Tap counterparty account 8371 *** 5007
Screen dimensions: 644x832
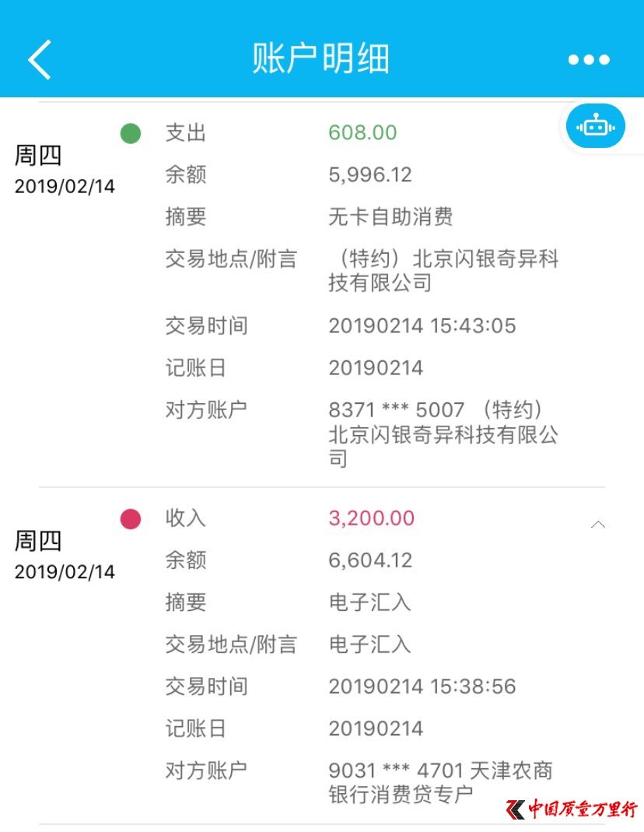(x=396, y=409)
